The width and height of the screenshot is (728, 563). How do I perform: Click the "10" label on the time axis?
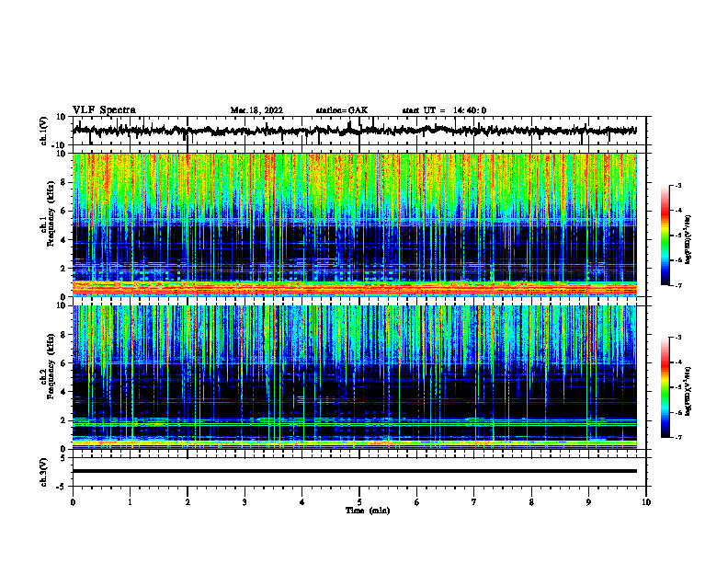tap(646, 502)
